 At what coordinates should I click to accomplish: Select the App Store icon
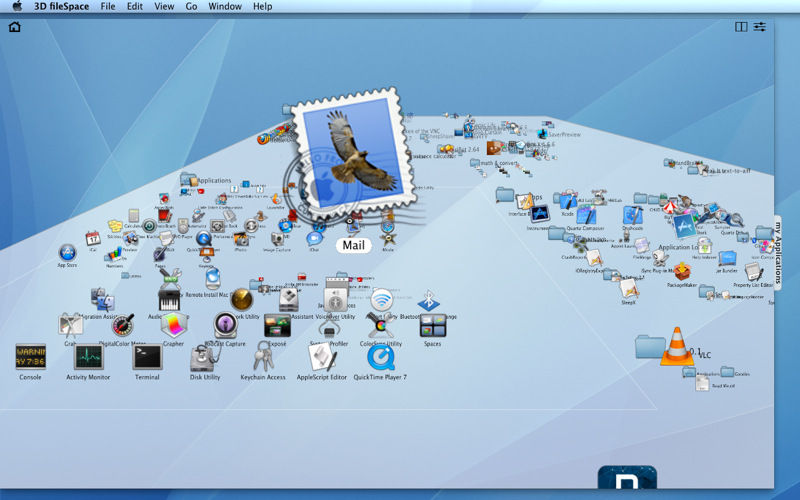67,253
